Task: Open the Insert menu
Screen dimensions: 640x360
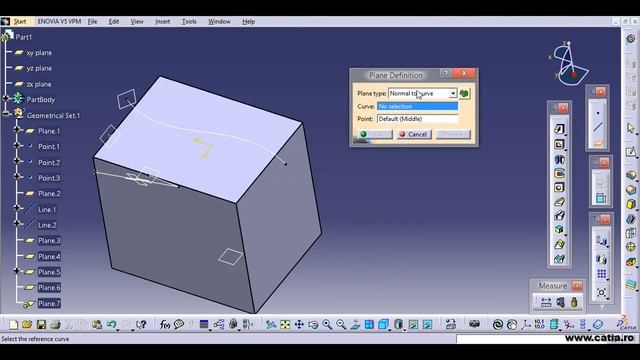Action: point(162,22)
